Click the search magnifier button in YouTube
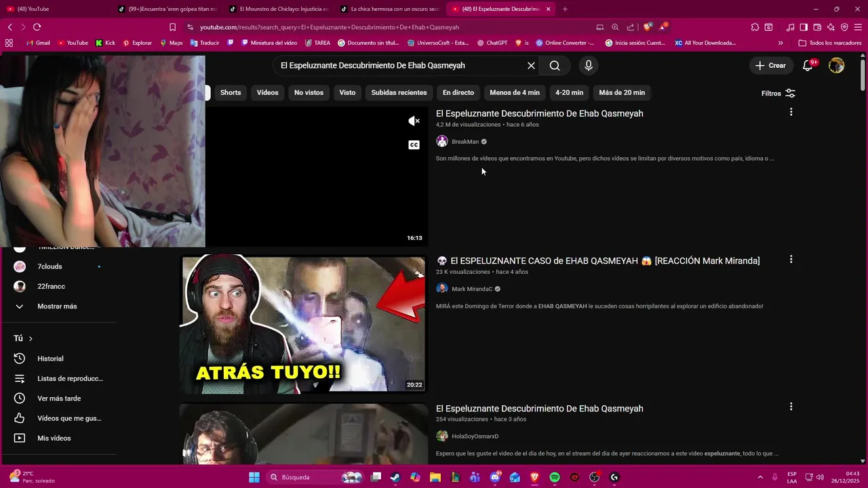868x488 pixels. (555, 66)
